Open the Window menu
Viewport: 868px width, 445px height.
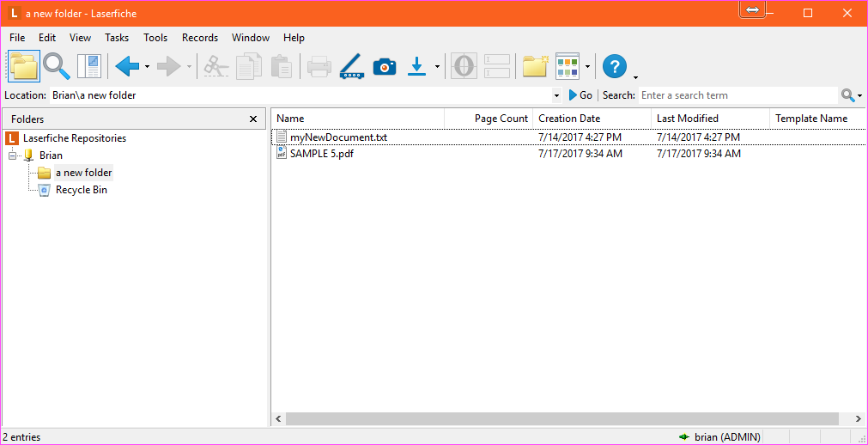point(251,38)
